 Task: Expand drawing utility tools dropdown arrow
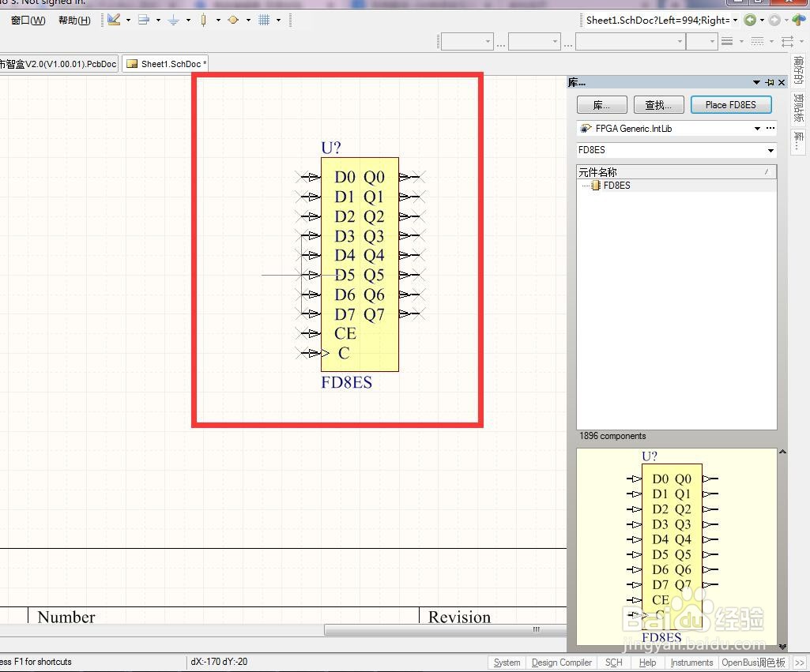[128, 20]
